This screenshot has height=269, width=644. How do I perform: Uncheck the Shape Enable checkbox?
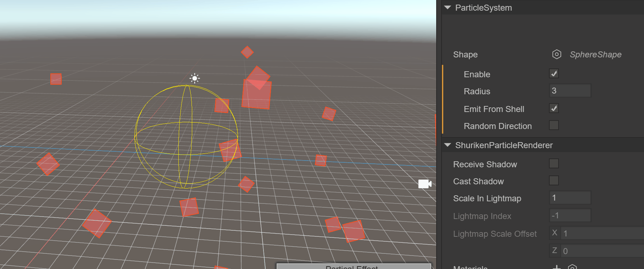[x=554, y=74]
